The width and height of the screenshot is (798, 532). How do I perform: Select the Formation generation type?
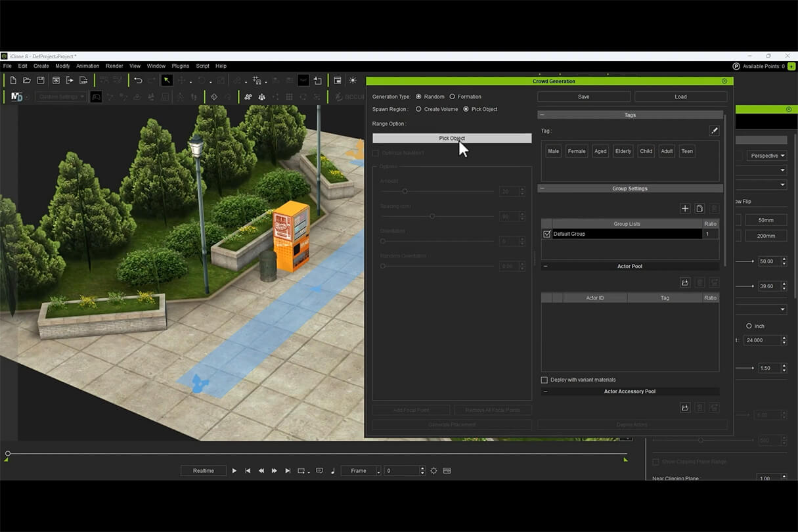452,97
